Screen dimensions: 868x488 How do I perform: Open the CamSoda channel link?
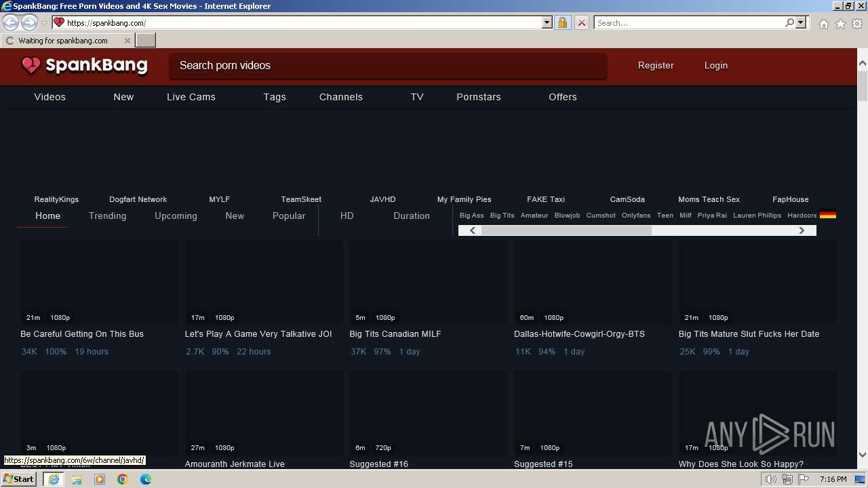pyautogui.click(x=627, y=199)
